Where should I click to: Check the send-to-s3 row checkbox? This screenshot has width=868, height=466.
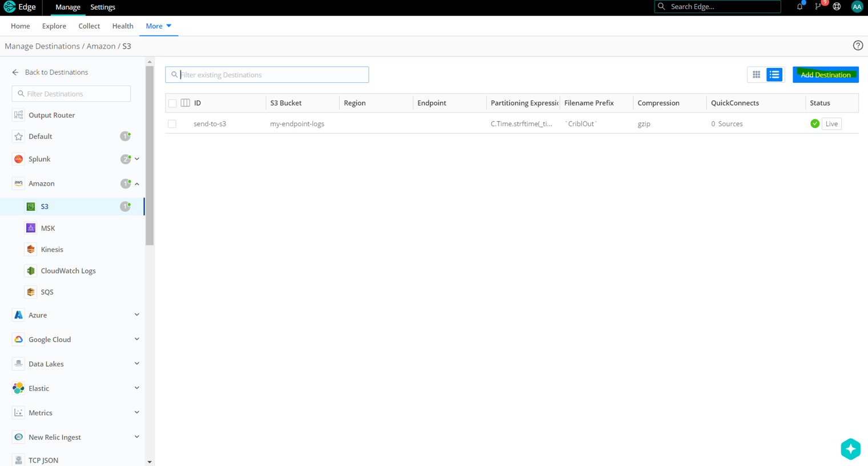point(172,124)
